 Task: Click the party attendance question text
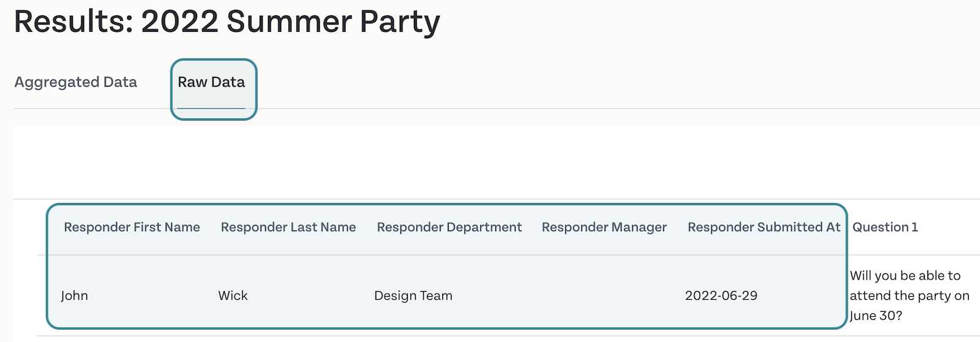(x=910, y=295)
